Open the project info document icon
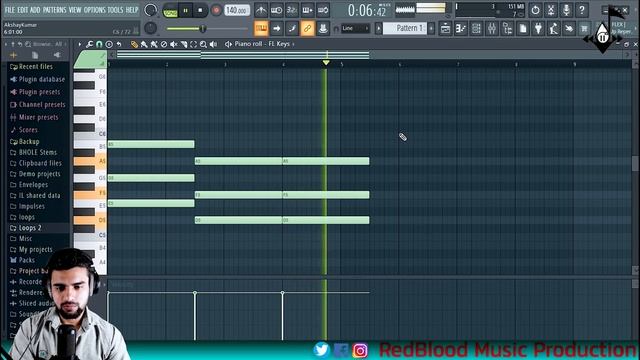This screenshot has height=360, width=640. [523, 29]
